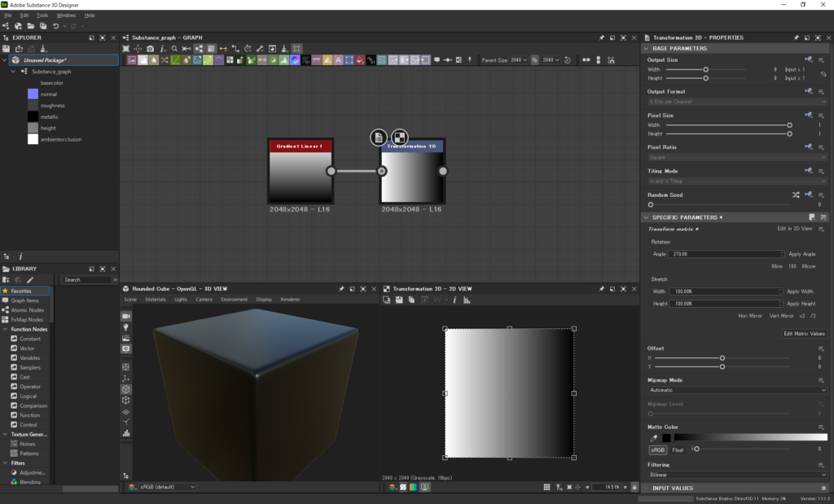The height and width of the screenshot is (504, 834).
Task: Click the Rotation Angle input field
Action: coord(726,254)
